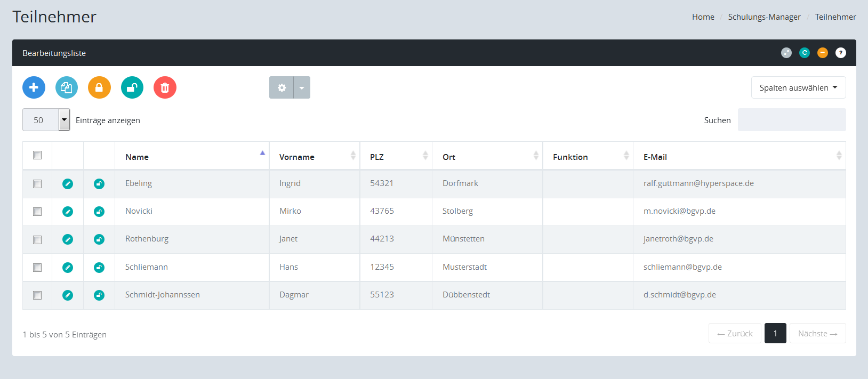Click the orange lock entries icon
Viewport: 868px width, 379px height.
coord(99,87)
